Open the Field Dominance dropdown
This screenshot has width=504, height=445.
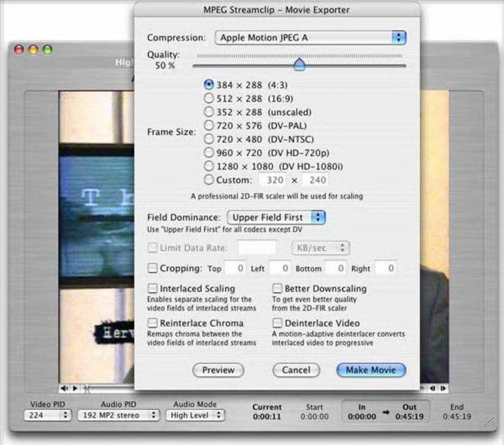pyautogui.click(x=276, y=217)
